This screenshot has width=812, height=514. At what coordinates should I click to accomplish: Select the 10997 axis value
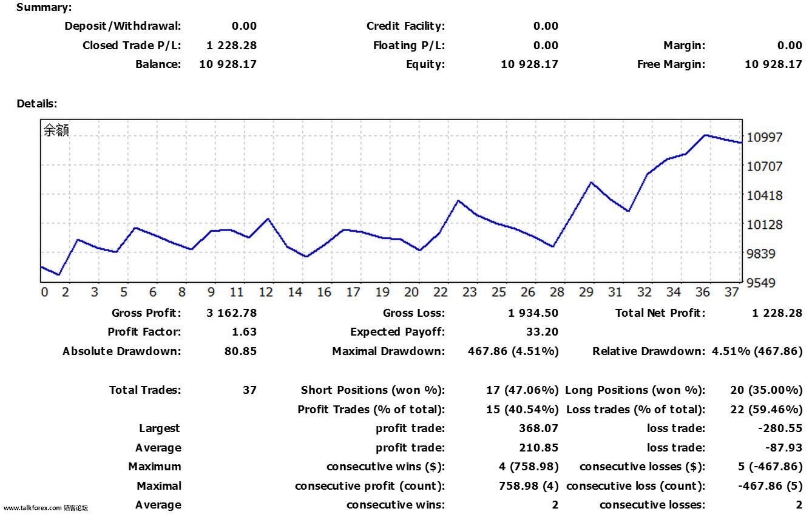pyautogui.click(x=764, y=137)
